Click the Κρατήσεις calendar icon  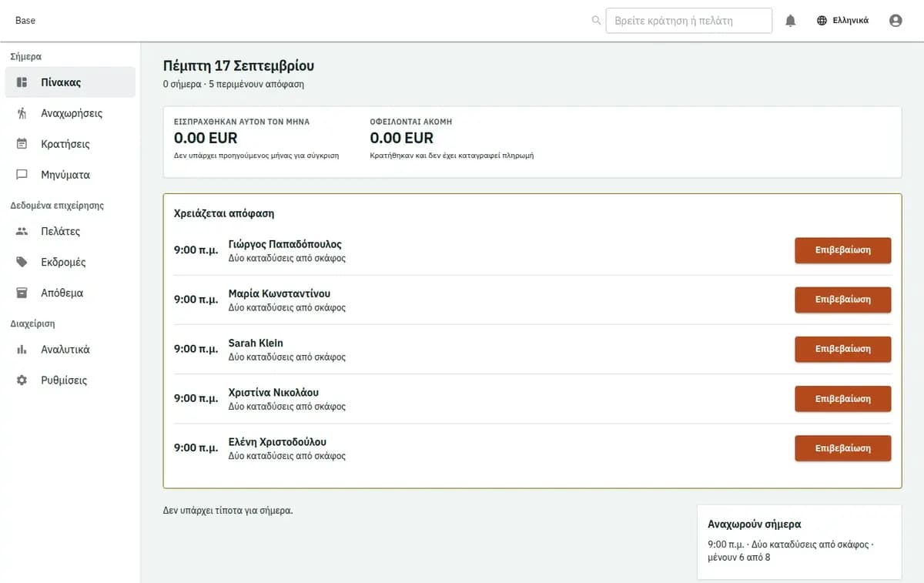tap(22, 144)
